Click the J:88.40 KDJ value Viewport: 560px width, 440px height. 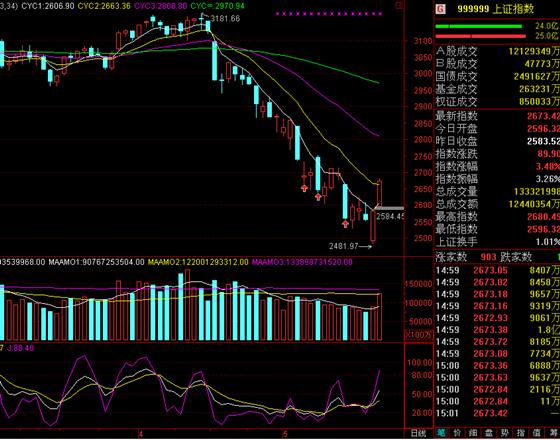click(x=21, y=348)
